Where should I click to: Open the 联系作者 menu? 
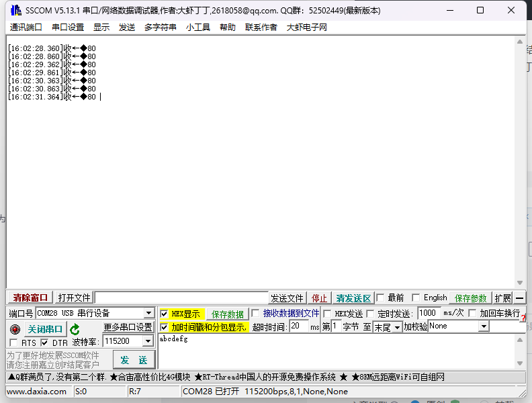tap(261, 27)
